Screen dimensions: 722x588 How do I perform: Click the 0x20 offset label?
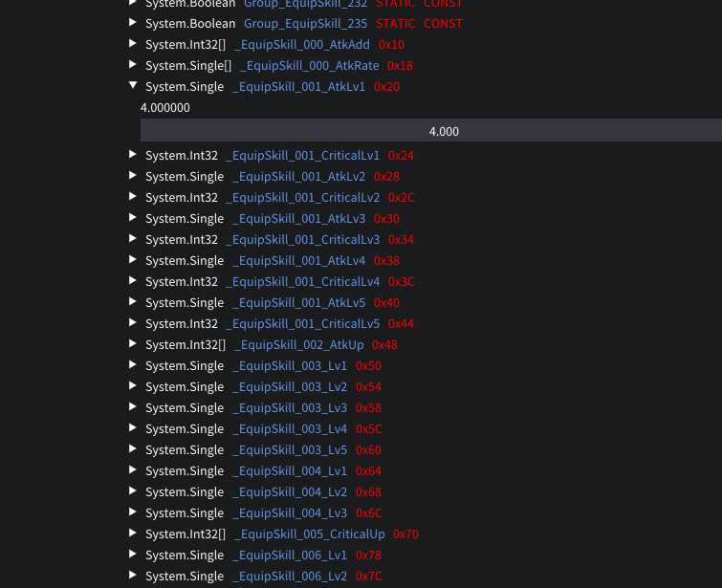coord(386,86)
